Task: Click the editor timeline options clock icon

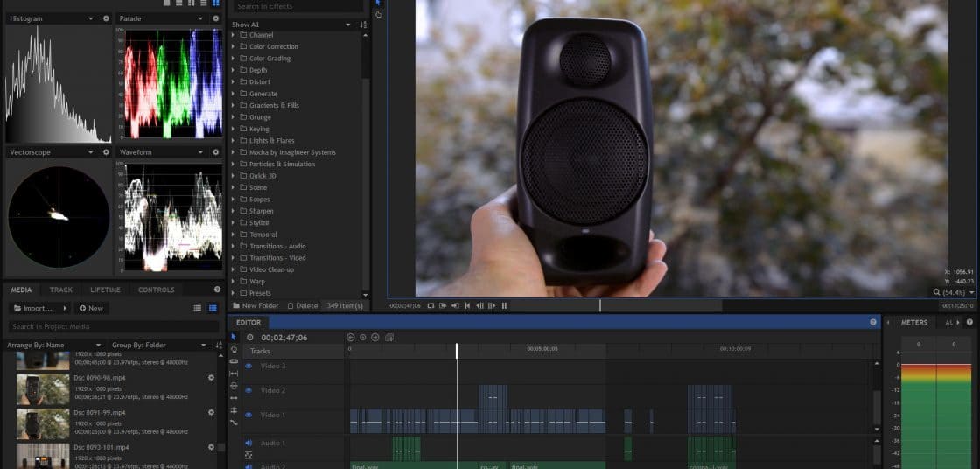Action: 250,338
